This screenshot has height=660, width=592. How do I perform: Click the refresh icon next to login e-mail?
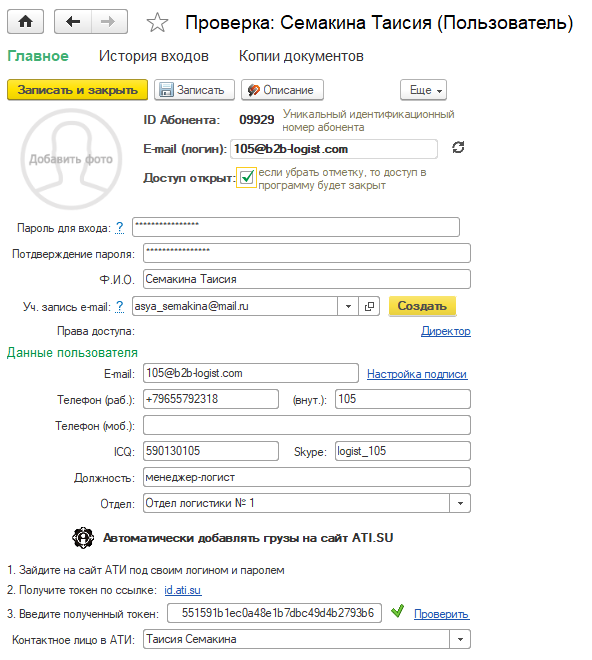(x=458, y=147)
